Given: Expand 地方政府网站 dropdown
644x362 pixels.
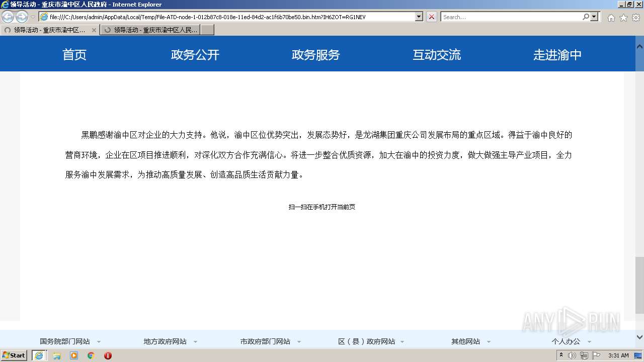Looking at the screenshot, I should (x=195, y=342).
